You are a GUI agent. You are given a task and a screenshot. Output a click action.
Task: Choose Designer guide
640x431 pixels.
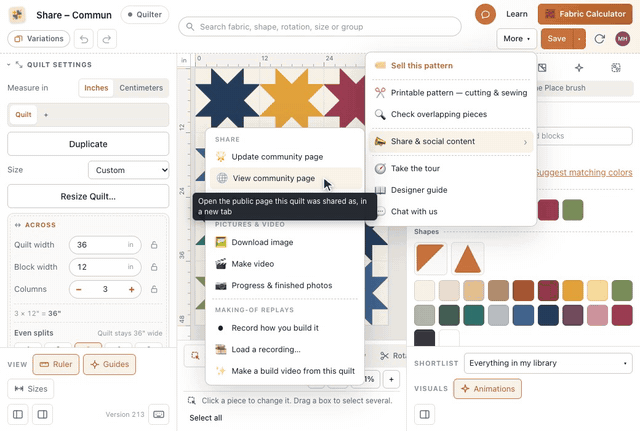point(451,190)
